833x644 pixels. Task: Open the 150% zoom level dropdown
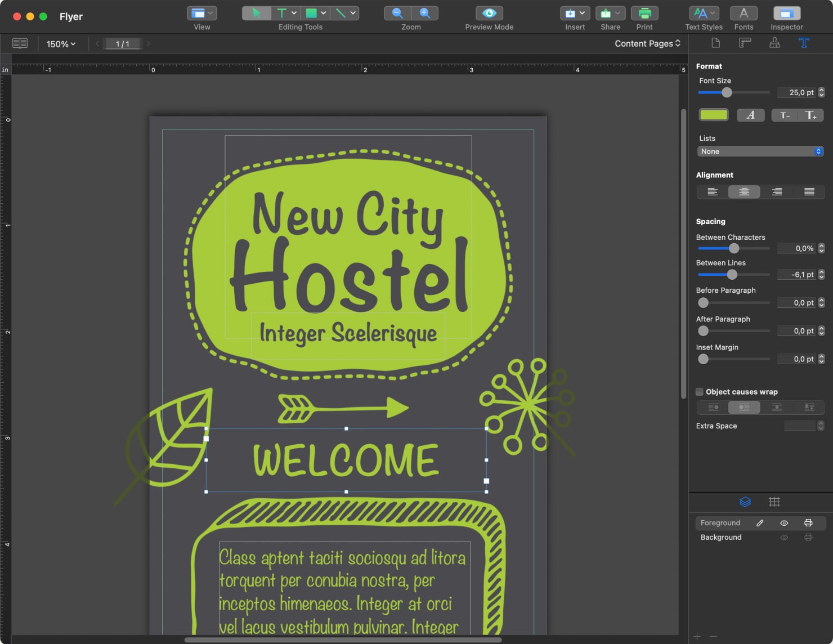(61, 44)
